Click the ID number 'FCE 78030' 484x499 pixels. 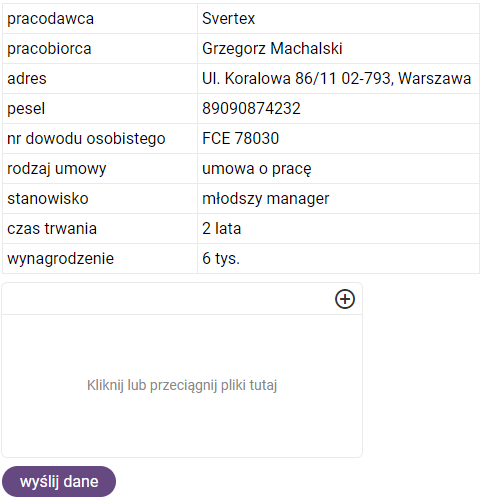240,139
